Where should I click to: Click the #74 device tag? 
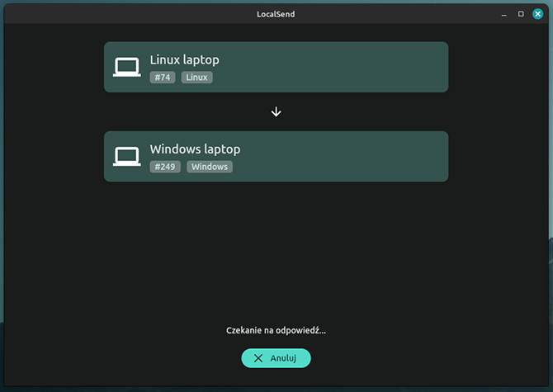[163, 78]
